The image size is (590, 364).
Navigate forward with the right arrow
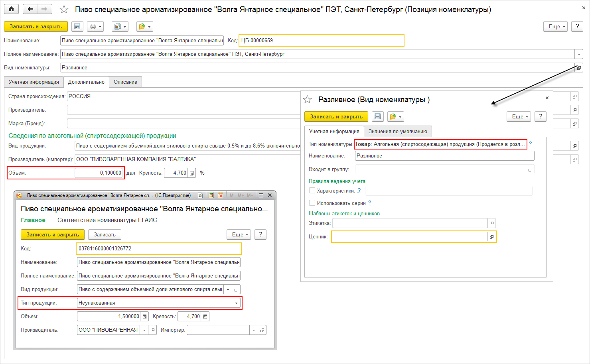pyautogui.click(x=44, y=9)
